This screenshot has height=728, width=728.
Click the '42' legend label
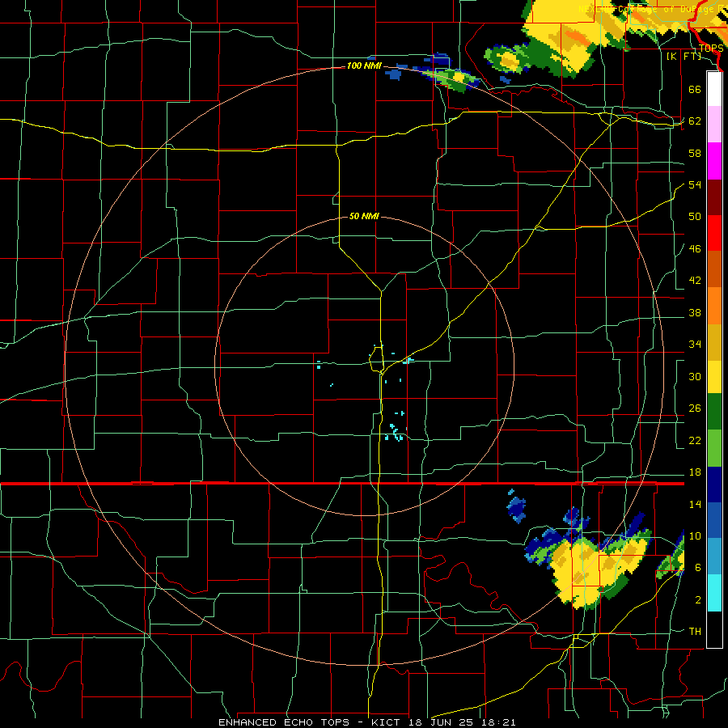pos(695,280)
